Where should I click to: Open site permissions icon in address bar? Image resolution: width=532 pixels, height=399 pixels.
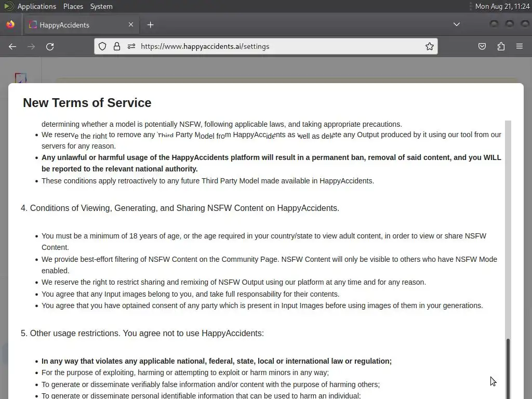pyautogui.click(x=131, y=46)
